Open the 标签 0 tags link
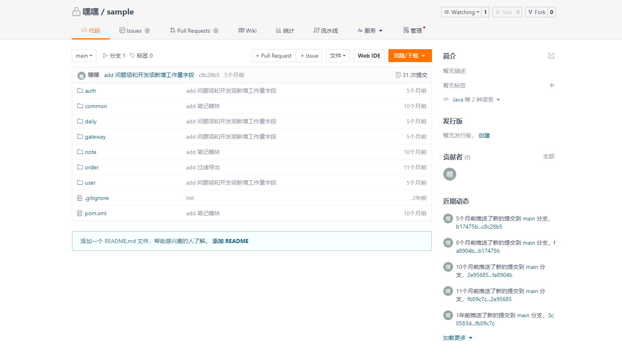Screen dimensions: 622x364 (x=141, y=56)
